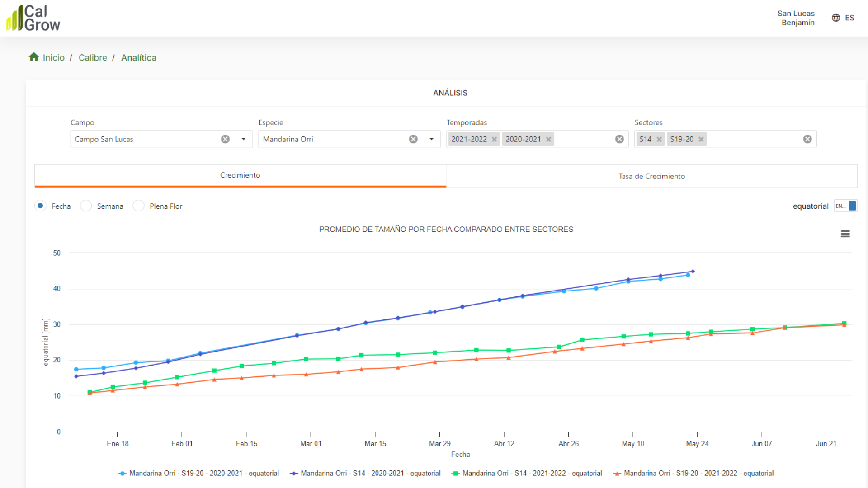
Task: Clear all selected Sectores
Action: tap(807, 139)
